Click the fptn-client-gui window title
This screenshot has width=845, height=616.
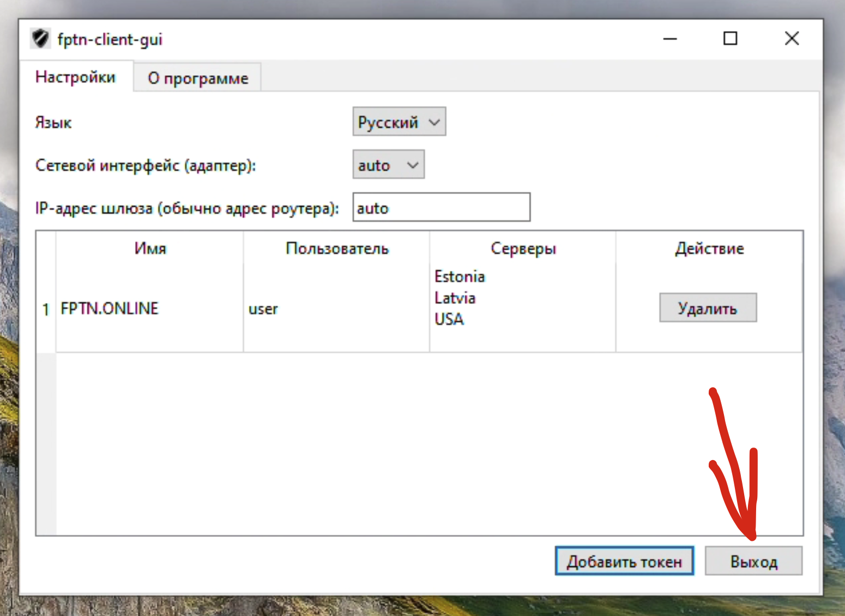[x=110, y=40]
